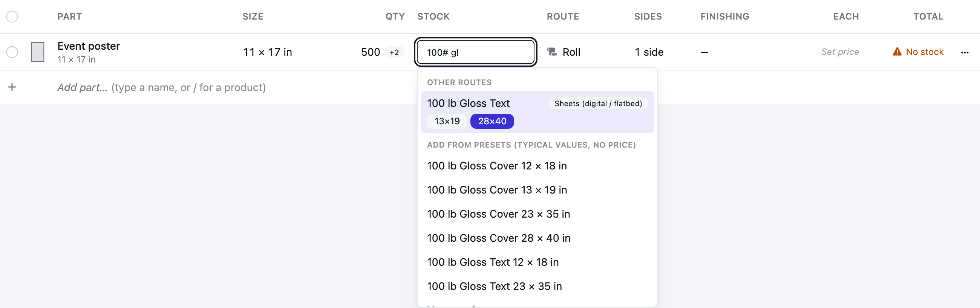
Task: Edit the 11 × 17 in size cell
Action: click(268, 52)
